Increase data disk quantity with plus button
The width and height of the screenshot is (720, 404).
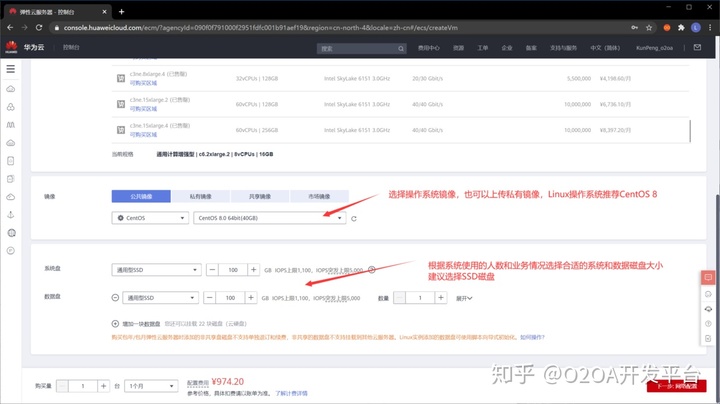click(x=441, y=298)
